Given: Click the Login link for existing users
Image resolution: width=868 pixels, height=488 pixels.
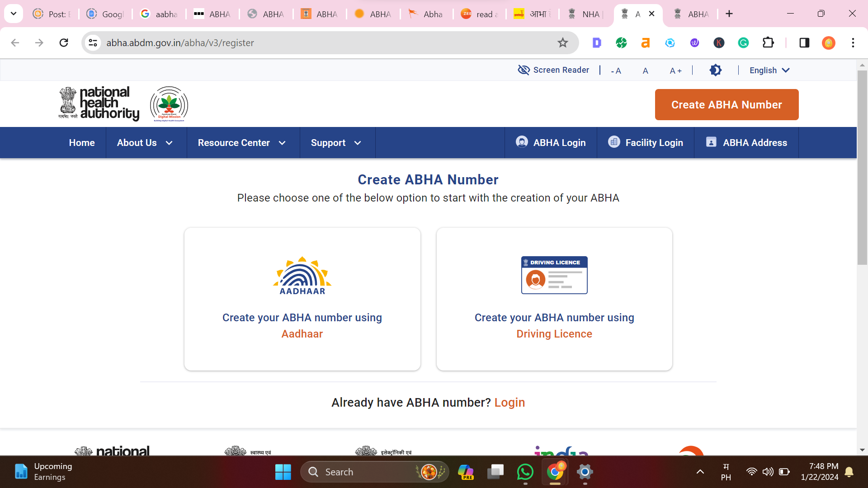Looking at the screenshot, I should point(509,402).
